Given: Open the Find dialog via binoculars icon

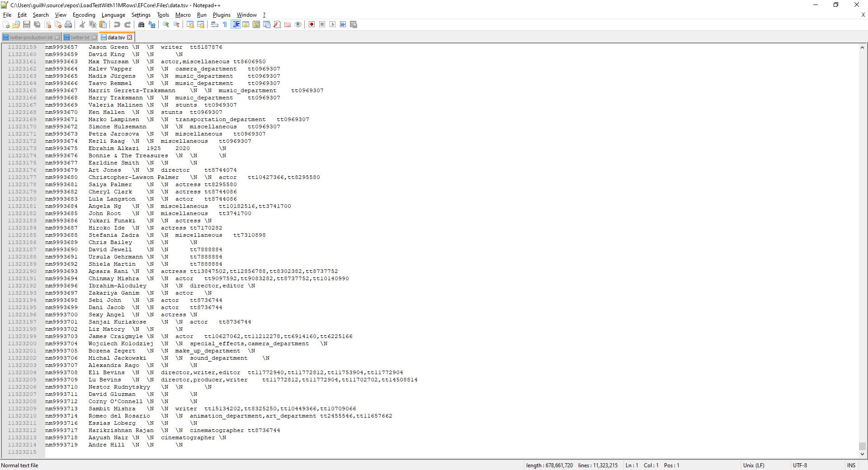Looking at the screenshot, I should (141, 25).
